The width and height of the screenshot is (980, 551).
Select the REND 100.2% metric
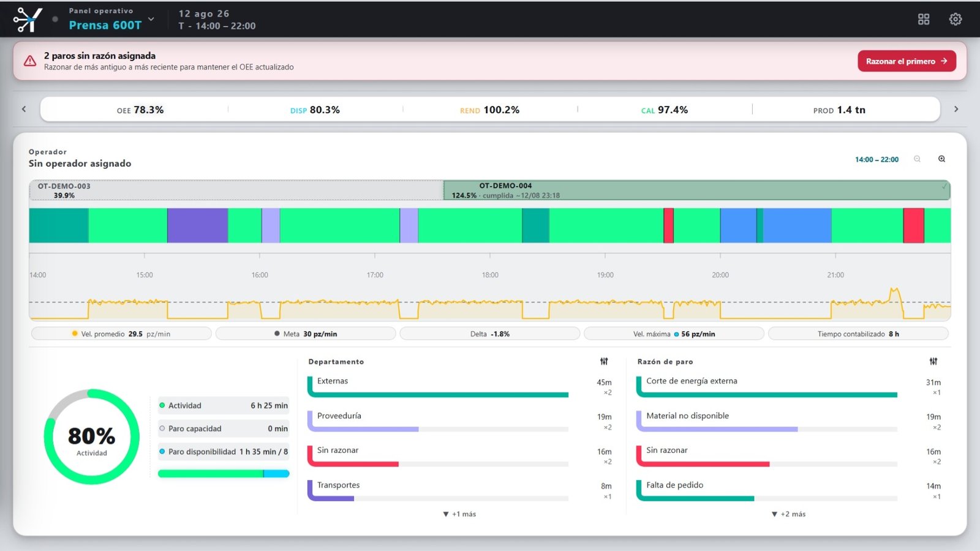(x=489, y=110)
